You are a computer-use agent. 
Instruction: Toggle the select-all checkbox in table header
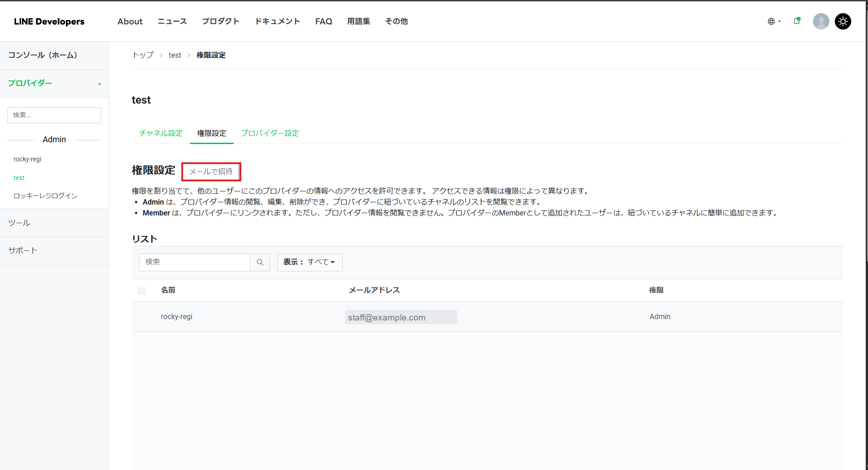pos(142,291)
